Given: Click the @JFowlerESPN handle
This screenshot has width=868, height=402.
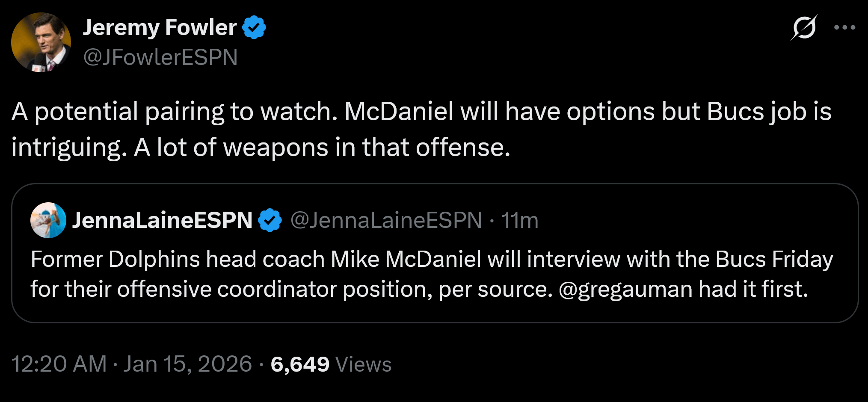Looking at the screenshot, I should click(160, 57).
